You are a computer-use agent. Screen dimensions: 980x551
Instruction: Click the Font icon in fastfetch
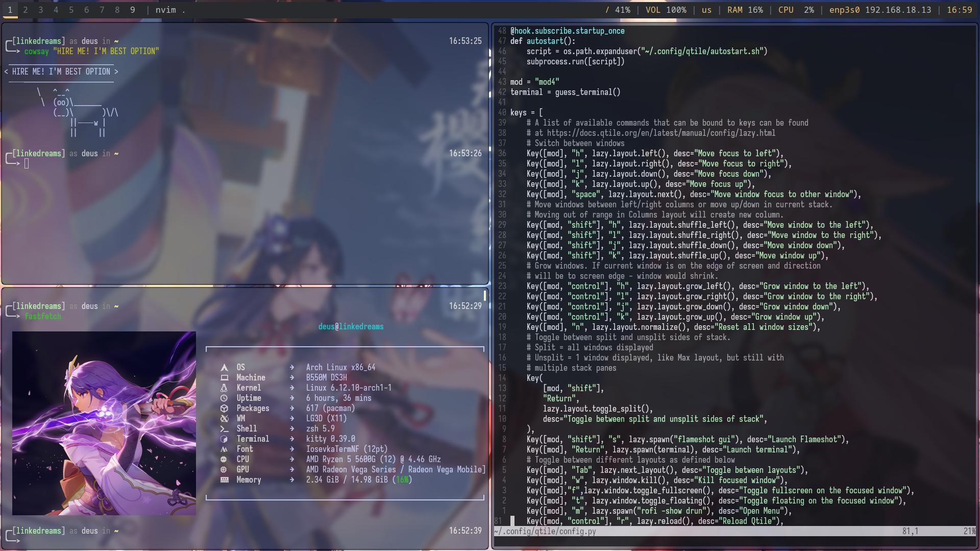224,449
